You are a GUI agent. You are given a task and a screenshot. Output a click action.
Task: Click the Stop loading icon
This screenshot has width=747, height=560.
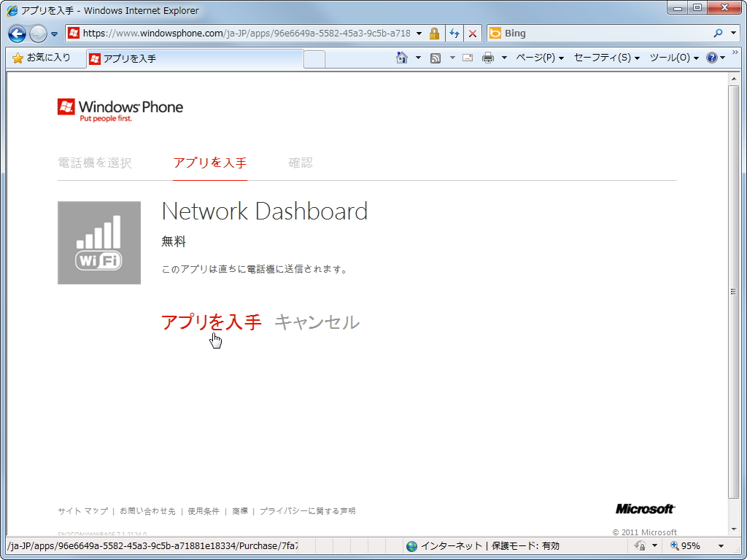(x=473, y=33)
